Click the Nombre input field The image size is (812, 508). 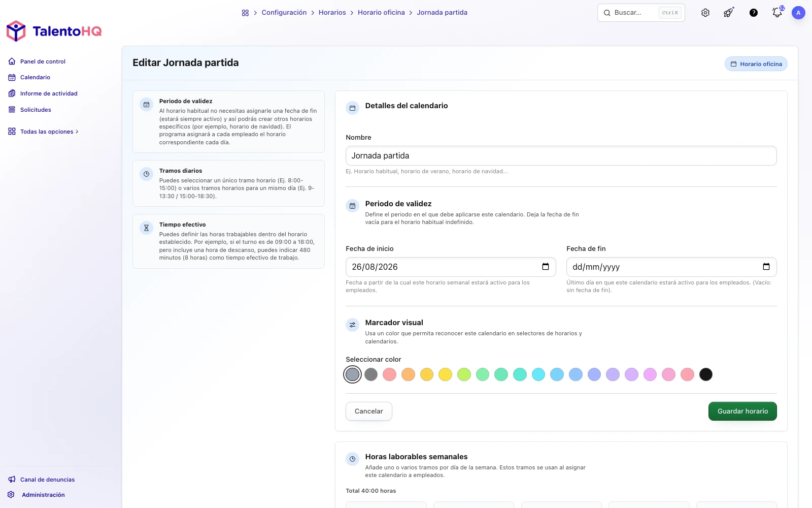pyautogui.click(x=561, y=156)
